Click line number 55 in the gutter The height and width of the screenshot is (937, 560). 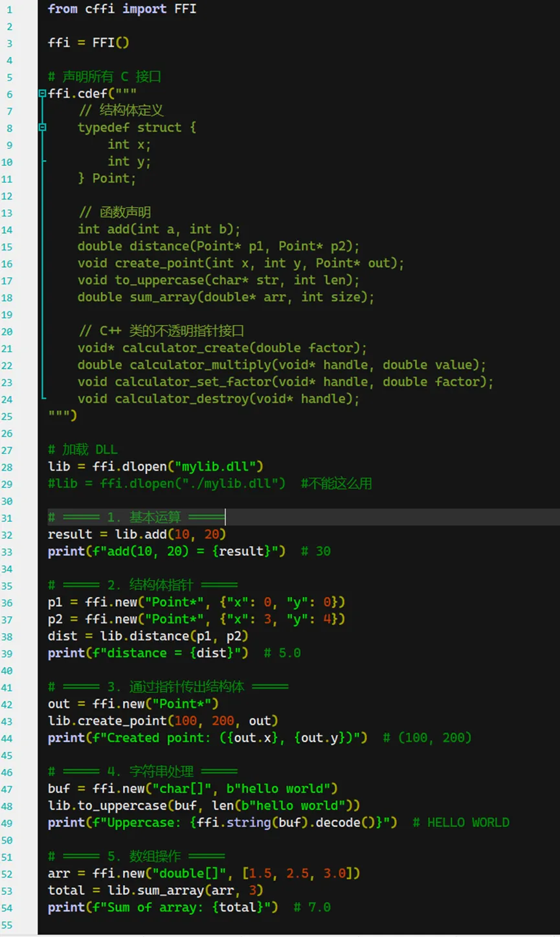7,924
